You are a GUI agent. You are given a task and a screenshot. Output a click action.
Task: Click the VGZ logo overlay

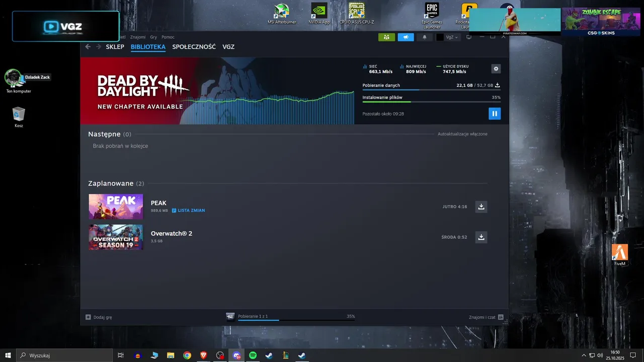pyautogui.click(x=66, y=26)
